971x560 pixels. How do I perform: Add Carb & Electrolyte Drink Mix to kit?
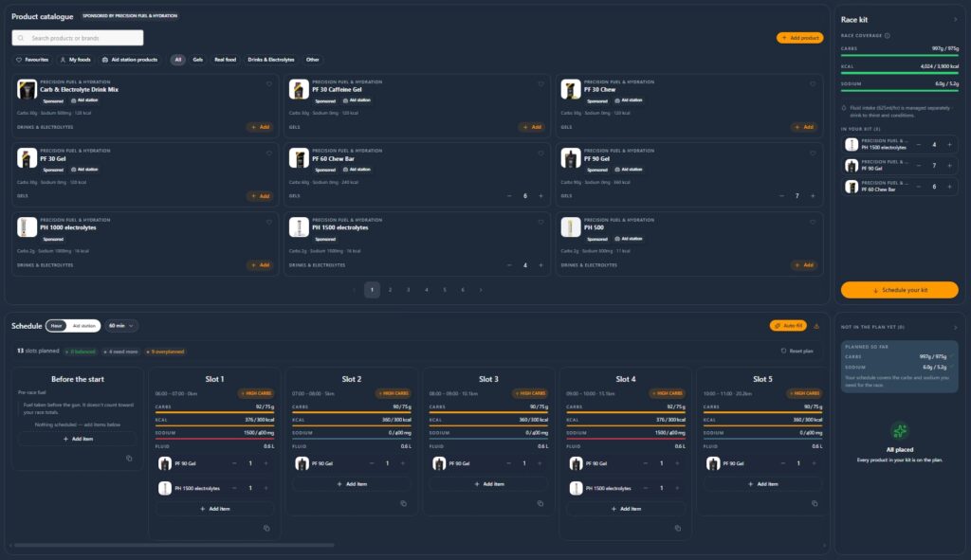click(261, 127)
